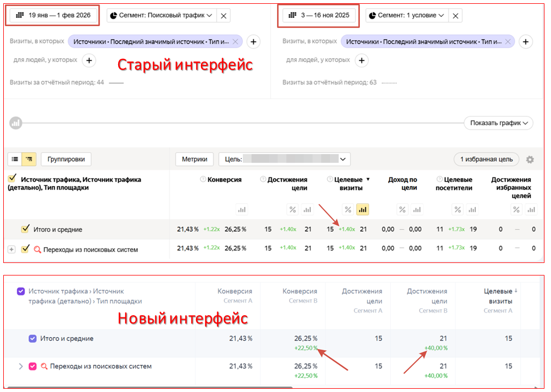Click the highlighted chart icon under Целевые визиты
This screenshot has height=392, width=551.
point(362,210)
